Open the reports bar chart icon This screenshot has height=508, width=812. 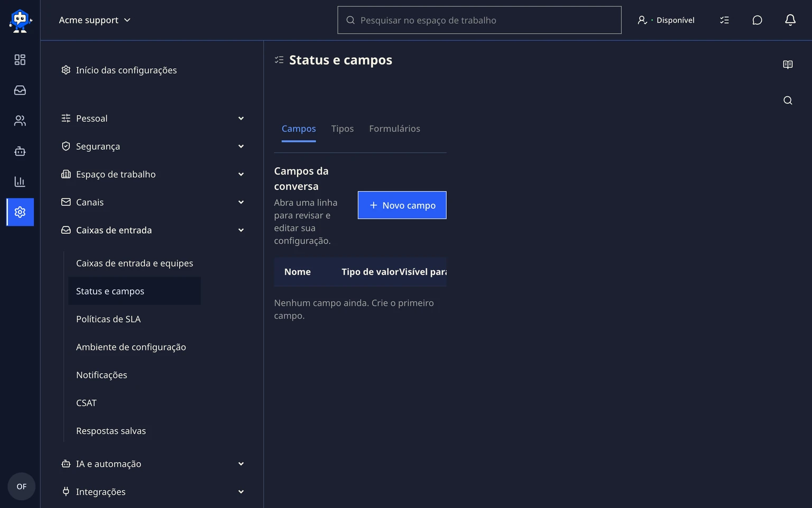click(x=20, y=182)
